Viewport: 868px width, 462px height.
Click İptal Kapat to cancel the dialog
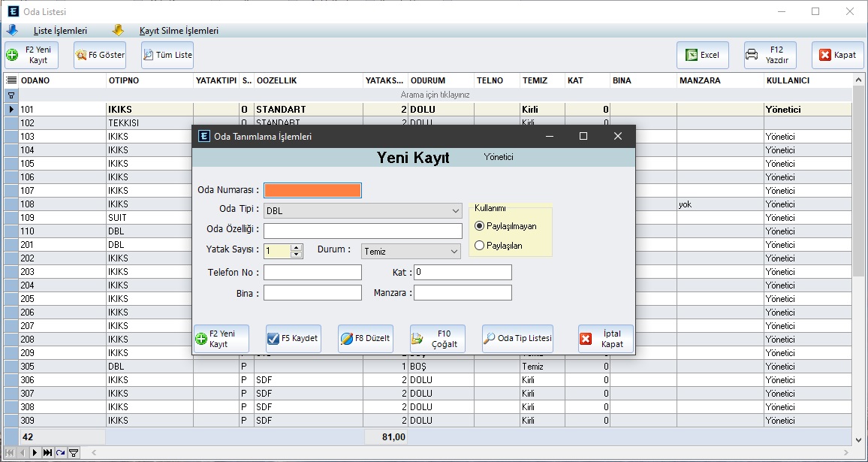pos(606,339)
